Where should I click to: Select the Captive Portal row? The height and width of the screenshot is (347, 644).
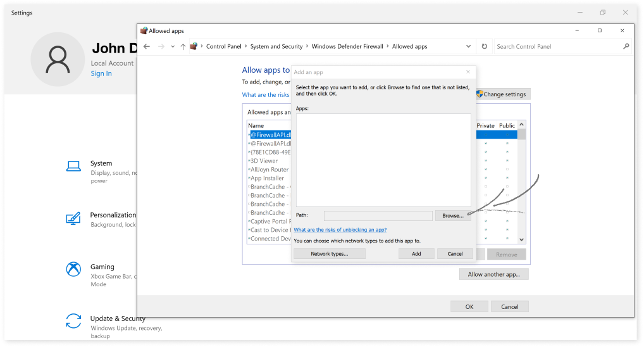[x=270, y=221]
